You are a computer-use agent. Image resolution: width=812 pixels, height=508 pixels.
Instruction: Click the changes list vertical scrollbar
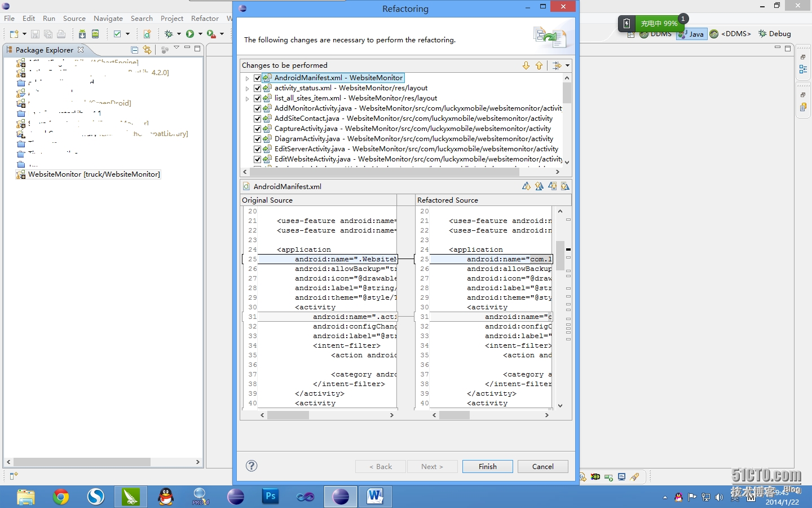567,120
